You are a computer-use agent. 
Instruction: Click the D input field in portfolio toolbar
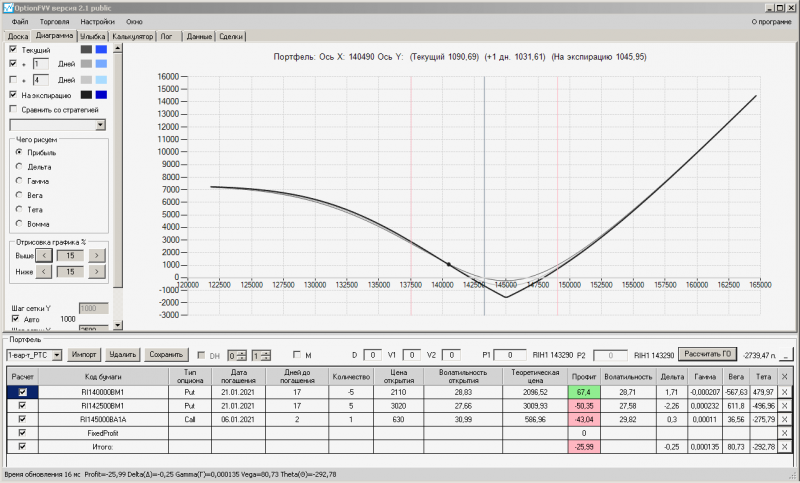pos(372,355)
